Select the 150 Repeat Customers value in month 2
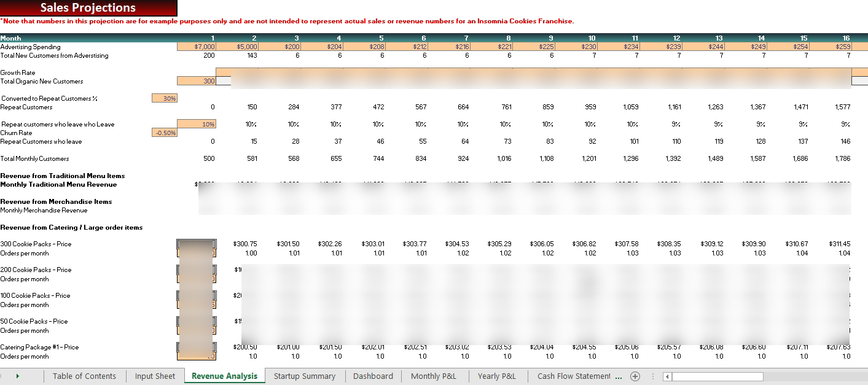This screenshot has width=868, height=385. (x=252, y=107)
